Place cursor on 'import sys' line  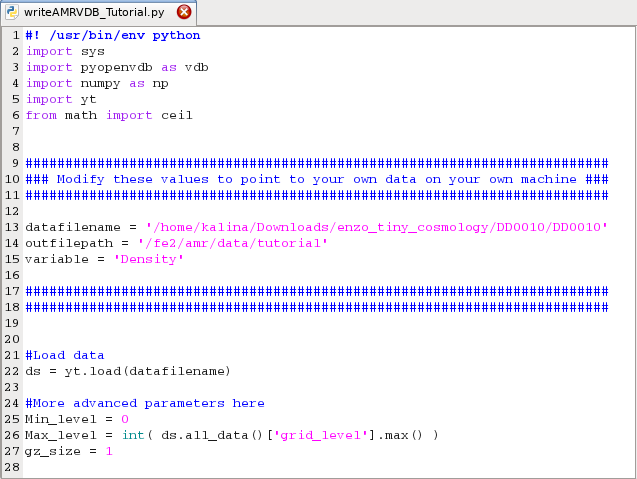coord(65,51)
